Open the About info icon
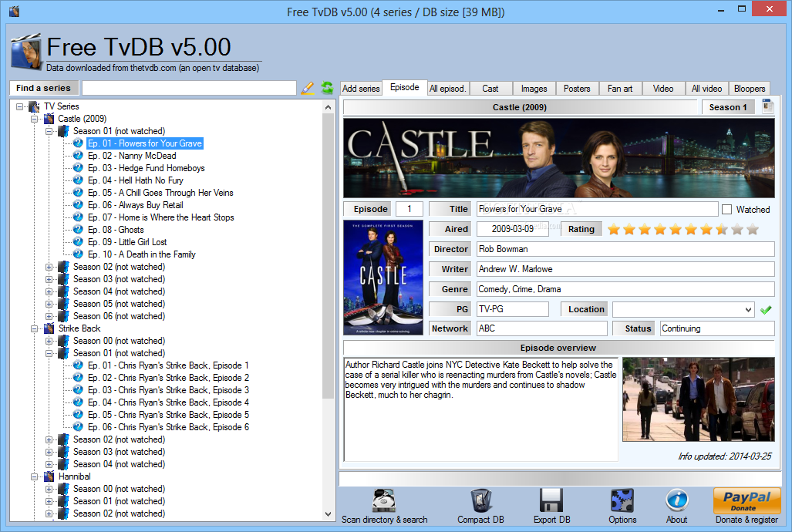 pyautogui.click(x=677, y=500)
